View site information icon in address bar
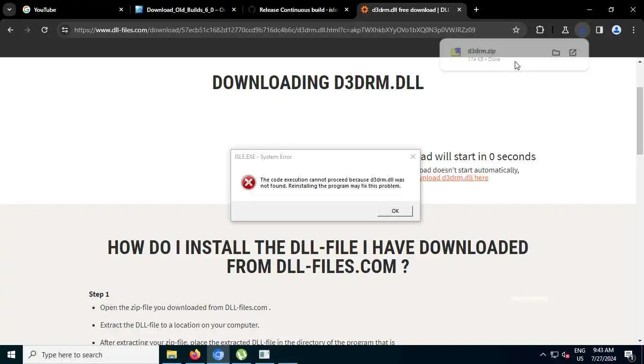644x364 pixels. point(65,30)
